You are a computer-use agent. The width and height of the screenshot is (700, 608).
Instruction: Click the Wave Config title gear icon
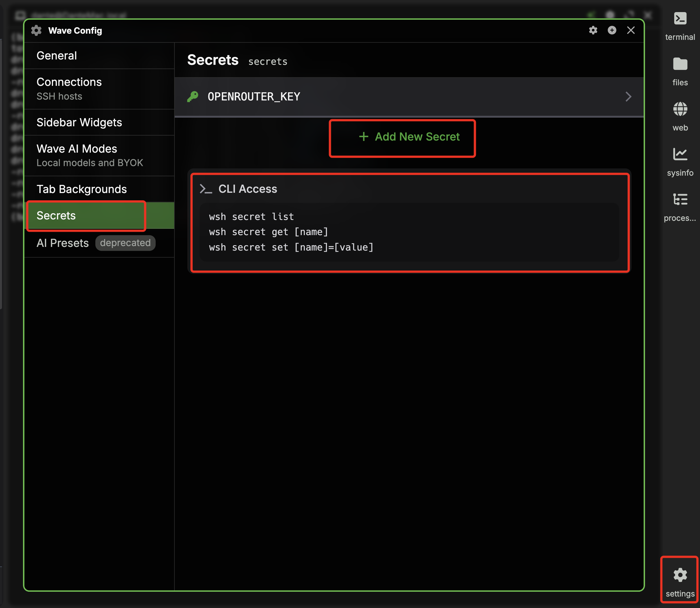coord(36,31)
